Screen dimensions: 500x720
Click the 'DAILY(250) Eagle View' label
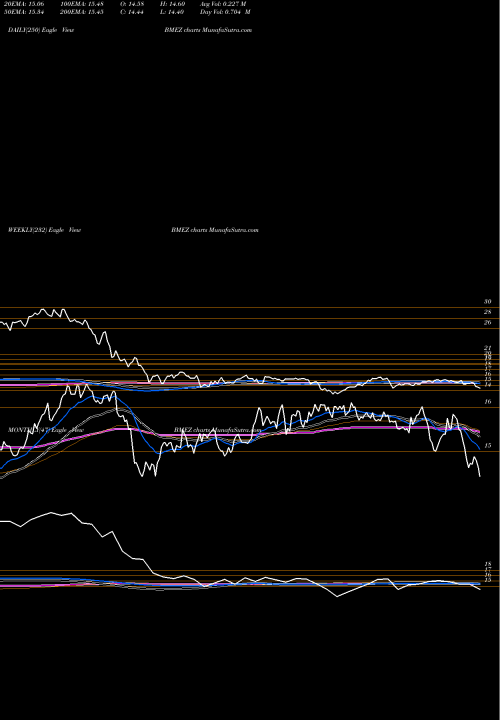41,30
